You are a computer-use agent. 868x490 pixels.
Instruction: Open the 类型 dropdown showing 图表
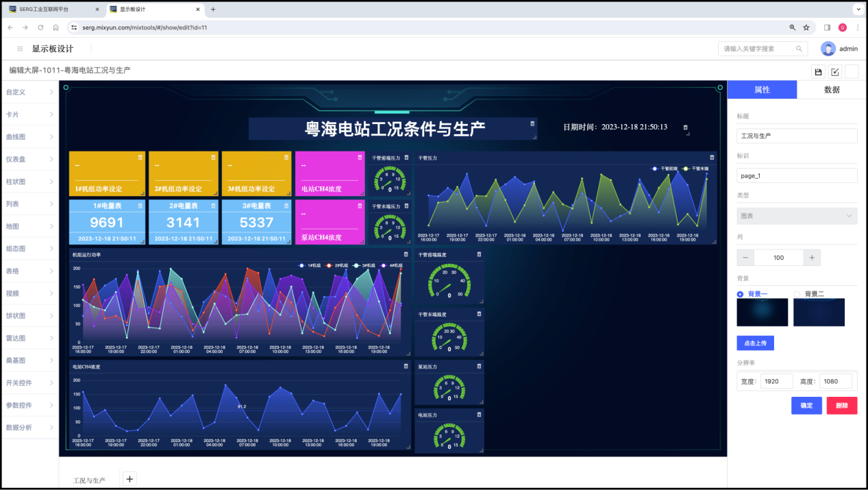797,215
